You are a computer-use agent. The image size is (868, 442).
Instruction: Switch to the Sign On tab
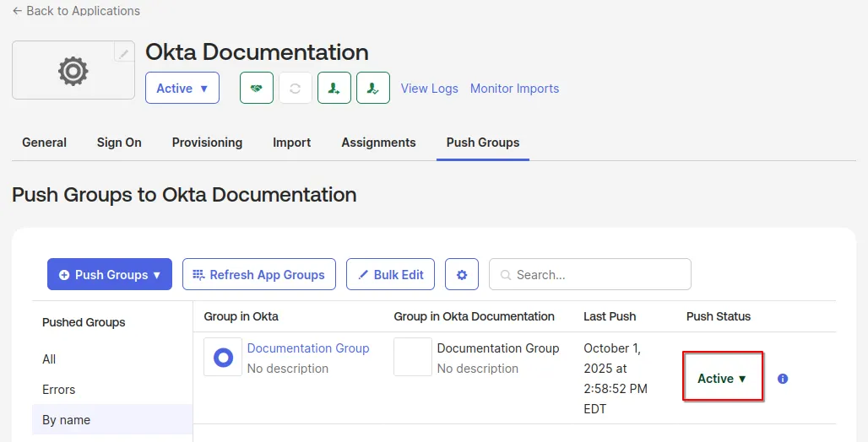point(119,143)
